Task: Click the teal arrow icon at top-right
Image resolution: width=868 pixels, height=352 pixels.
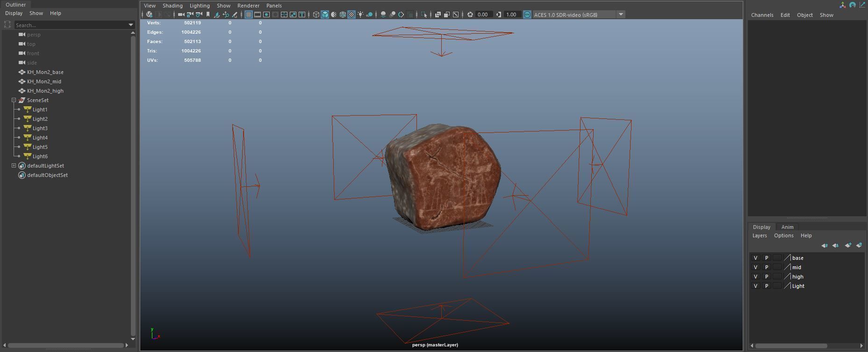Action: pyautogui.click(x=862, y=5)
